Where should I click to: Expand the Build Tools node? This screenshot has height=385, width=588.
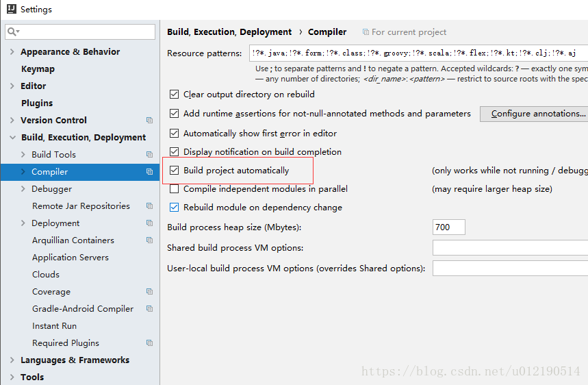coord(23,155)
